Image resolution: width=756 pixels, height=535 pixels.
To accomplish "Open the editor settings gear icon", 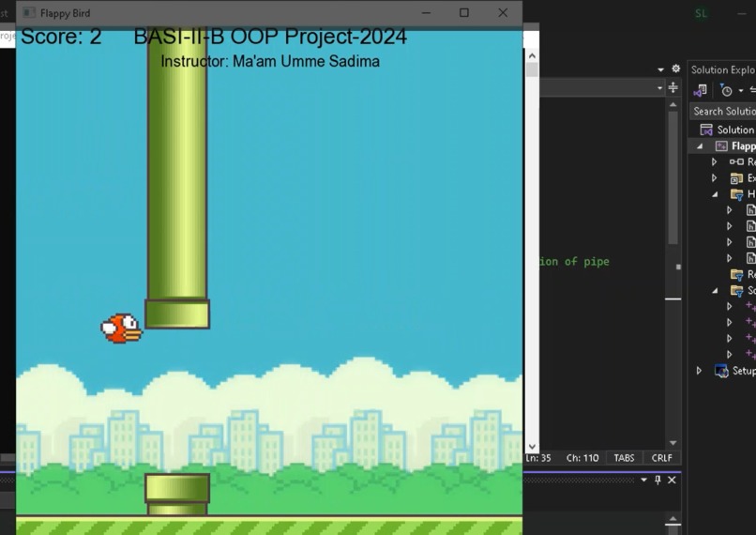I will click(676, 69).
